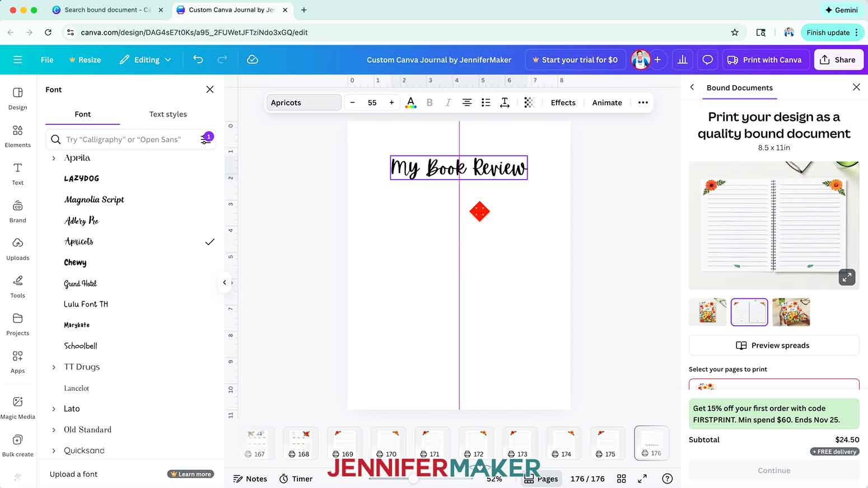This screenshot has height=488, width=868.
Task: Open the Projects panel
Action: click(17, 324)
